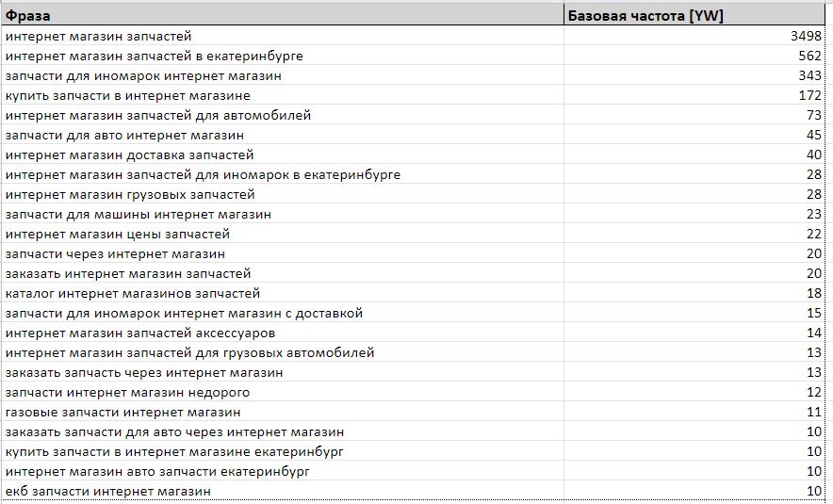833x504 pixels.
Task: Select cell 'екб запчасти интернет магазин'
Action: tap(282, 491)
